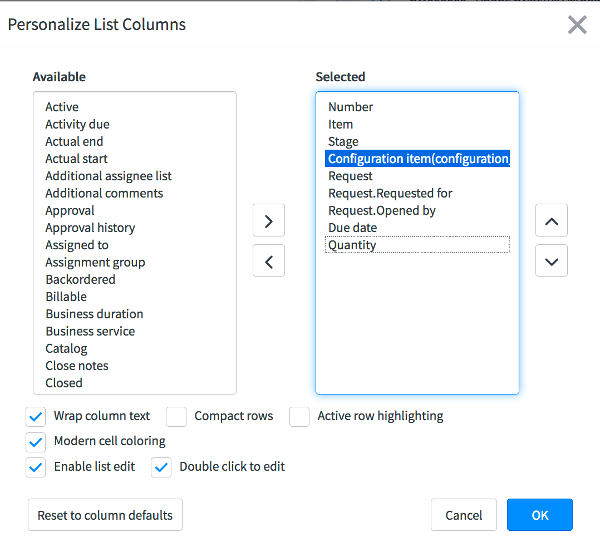Click the remove-from-selected left arrow button
The width and height of the screenshot is (600, 542).
point(268,261)
